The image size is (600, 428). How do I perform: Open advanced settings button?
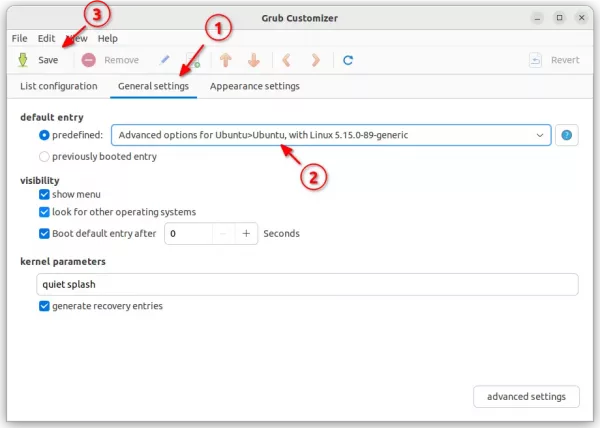click(526, 397)
